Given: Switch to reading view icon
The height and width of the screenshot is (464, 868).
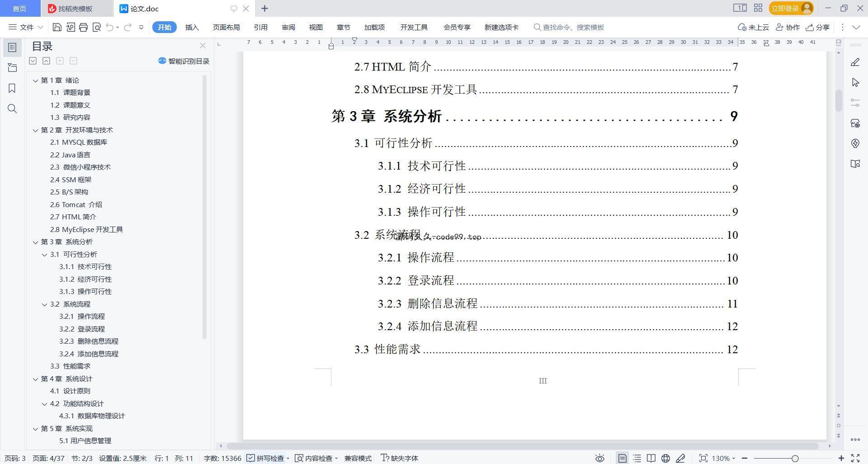Looking at the screenshot, I should tap(651, 458).
